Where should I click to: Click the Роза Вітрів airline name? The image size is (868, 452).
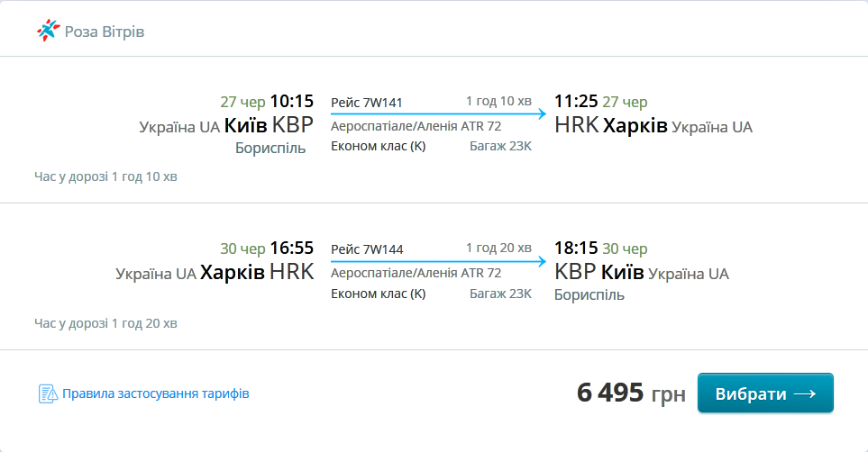click(105, 32)
